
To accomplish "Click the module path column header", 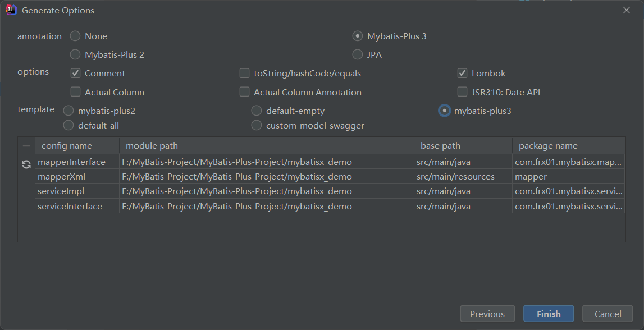I will point(267,146).
